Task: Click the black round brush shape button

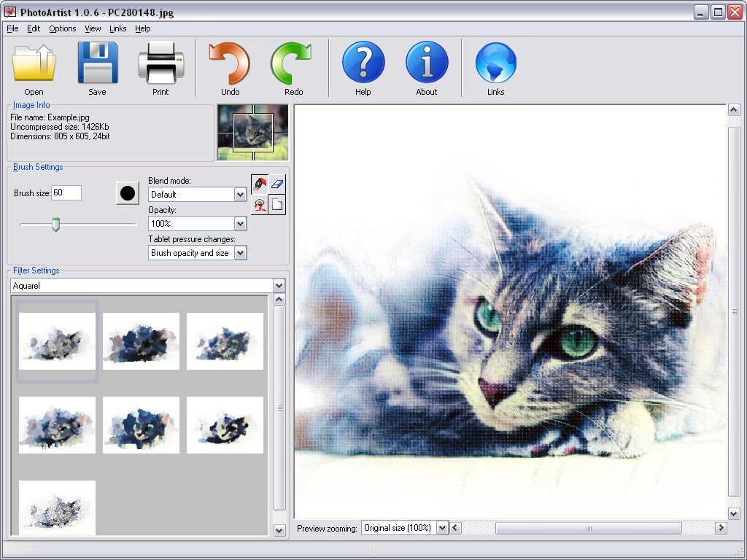Action: tap(128, 193)
